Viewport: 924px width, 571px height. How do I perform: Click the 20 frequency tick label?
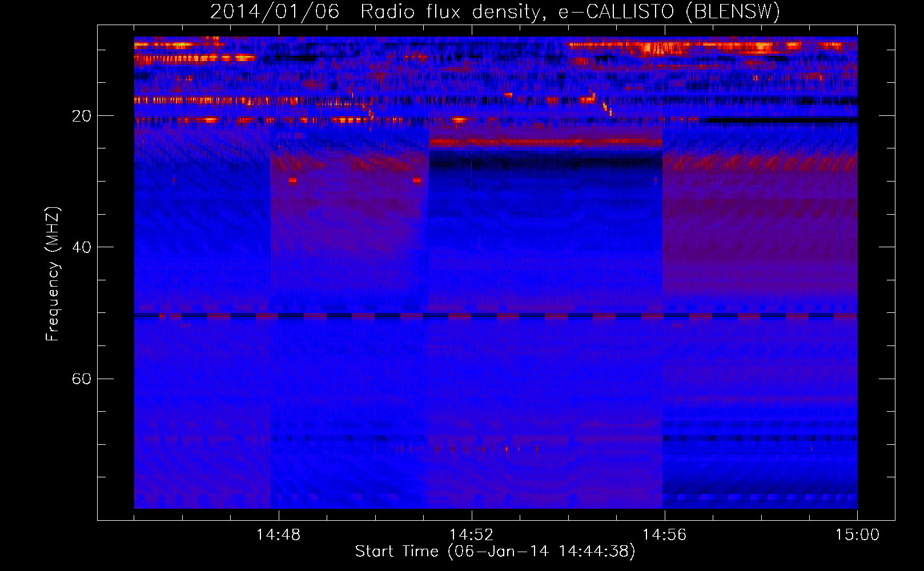(x=82, y=116)
